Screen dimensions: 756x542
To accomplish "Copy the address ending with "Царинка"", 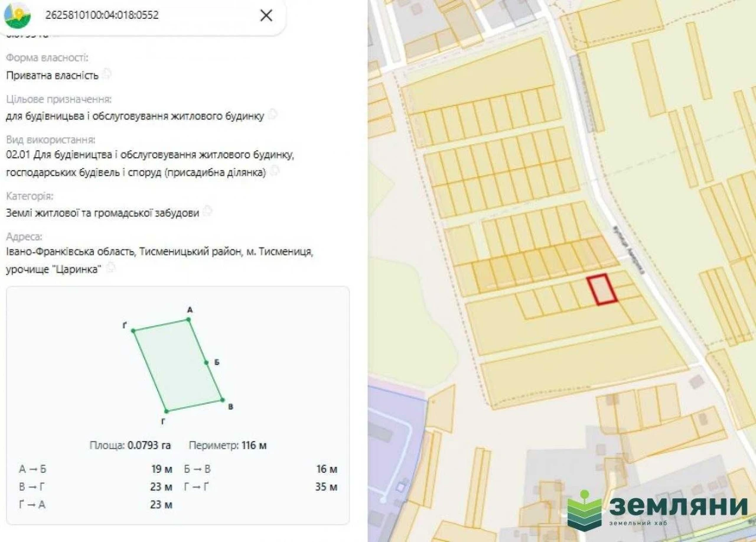I will (x=110, y=268).
